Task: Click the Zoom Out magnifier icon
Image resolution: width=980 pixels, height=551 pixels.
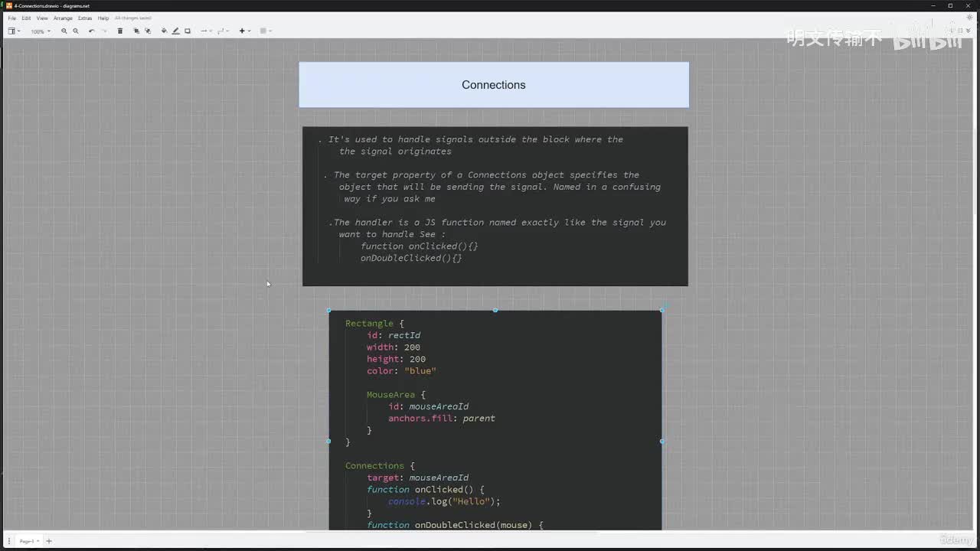Action: coord(76,31)
